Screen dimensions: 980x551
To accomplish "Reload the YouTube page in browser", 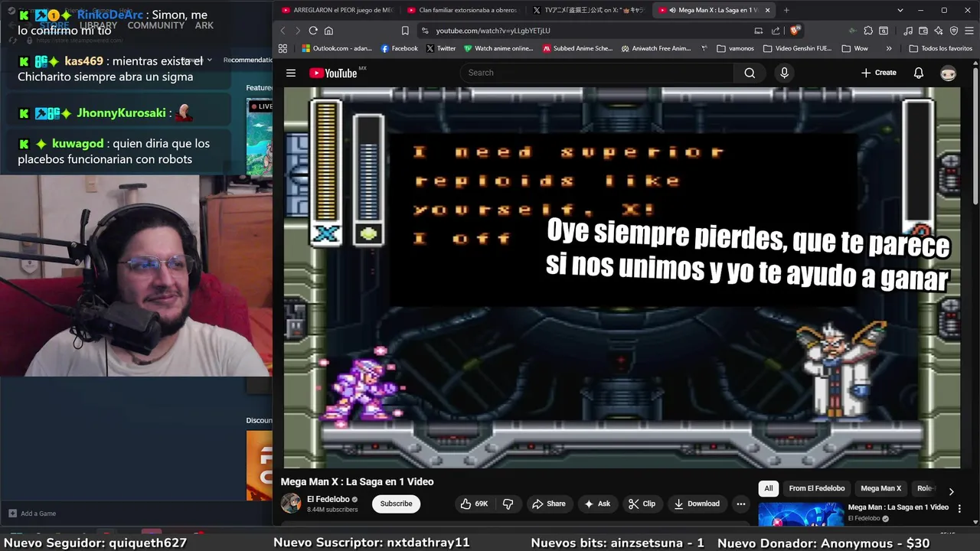I will point(313,31).
